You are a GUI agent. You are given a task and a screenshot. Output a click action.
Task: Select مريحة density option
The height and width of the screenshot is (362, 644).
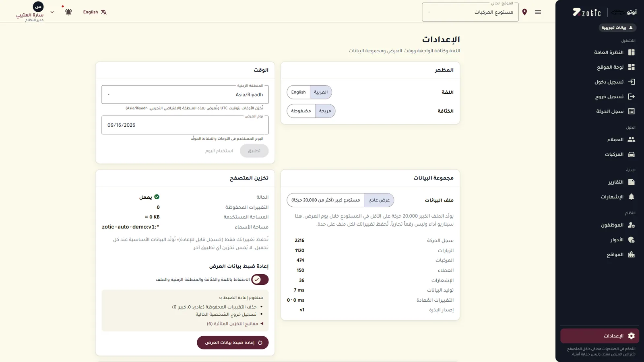pyautogui.click(x=325, y=111)
